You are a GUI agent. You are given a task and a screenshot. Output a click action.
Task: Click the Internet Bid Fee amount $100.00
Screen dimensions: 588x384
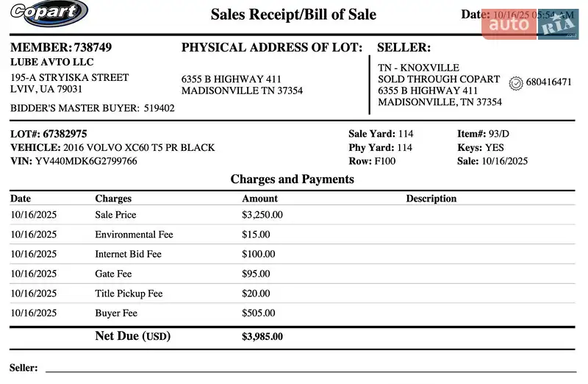pyautogui.click(x=258, y=254)
